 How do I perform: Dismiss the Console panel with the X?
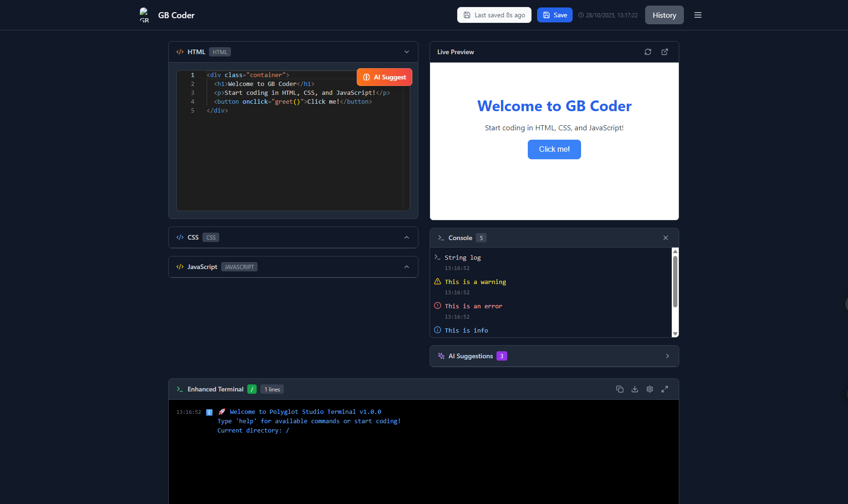[x=666, y=238]
